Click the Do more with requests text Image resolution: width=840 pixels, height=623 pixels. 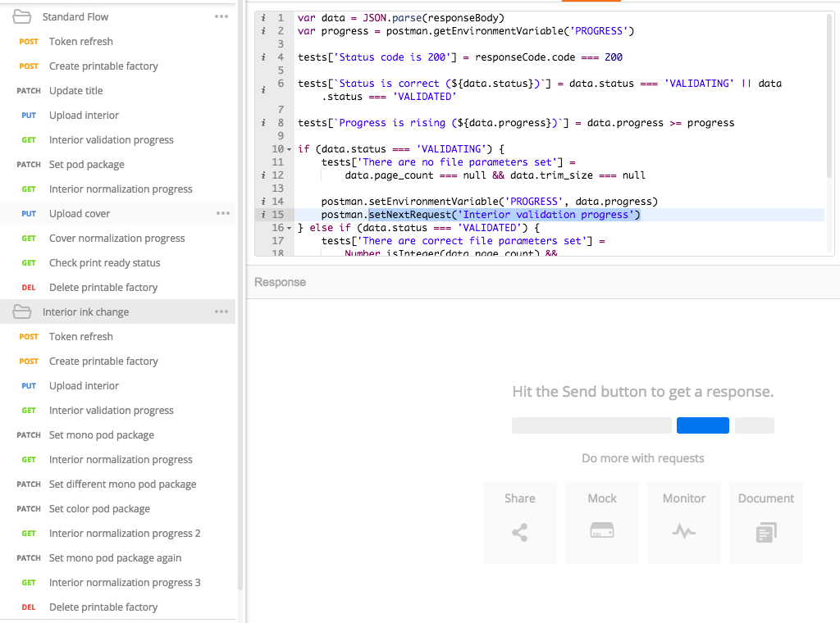(642, 457)
